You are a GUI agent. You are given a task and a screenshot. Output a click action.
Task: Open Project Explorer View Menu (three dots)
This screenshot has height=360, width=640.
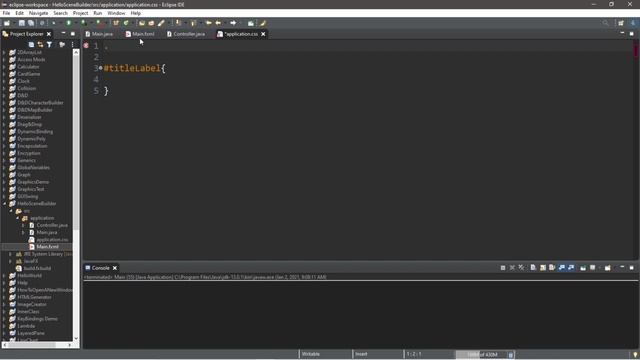coord(73,44)
